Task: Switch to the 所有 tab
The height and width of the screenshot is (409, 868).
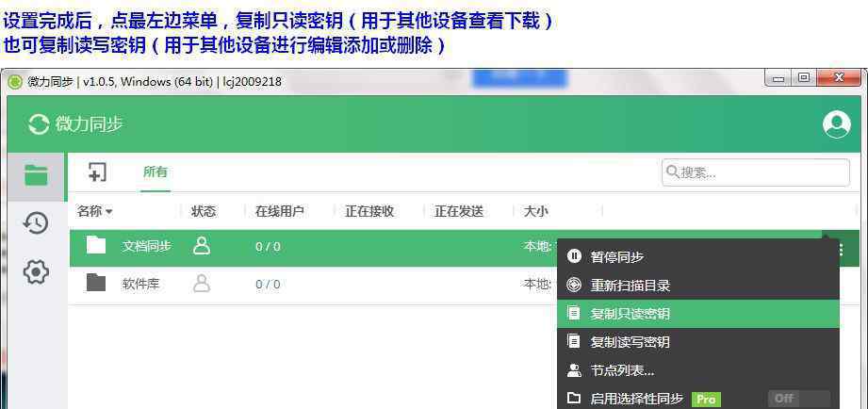Action: coord(155,172)
